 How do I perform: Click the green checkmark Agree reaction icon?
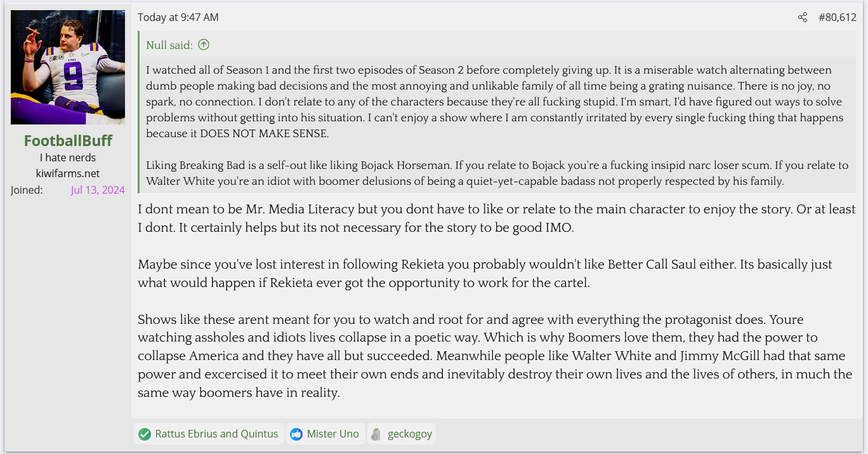[145, 434]
